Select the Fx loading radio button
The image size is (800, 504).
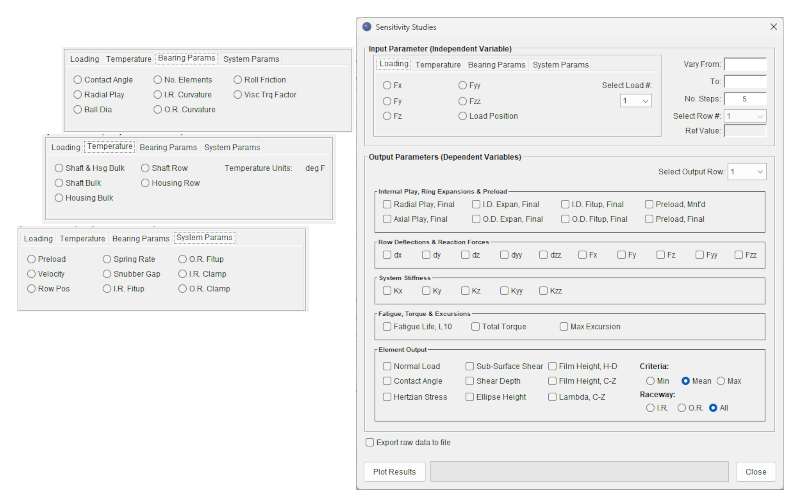pos(388,86)
